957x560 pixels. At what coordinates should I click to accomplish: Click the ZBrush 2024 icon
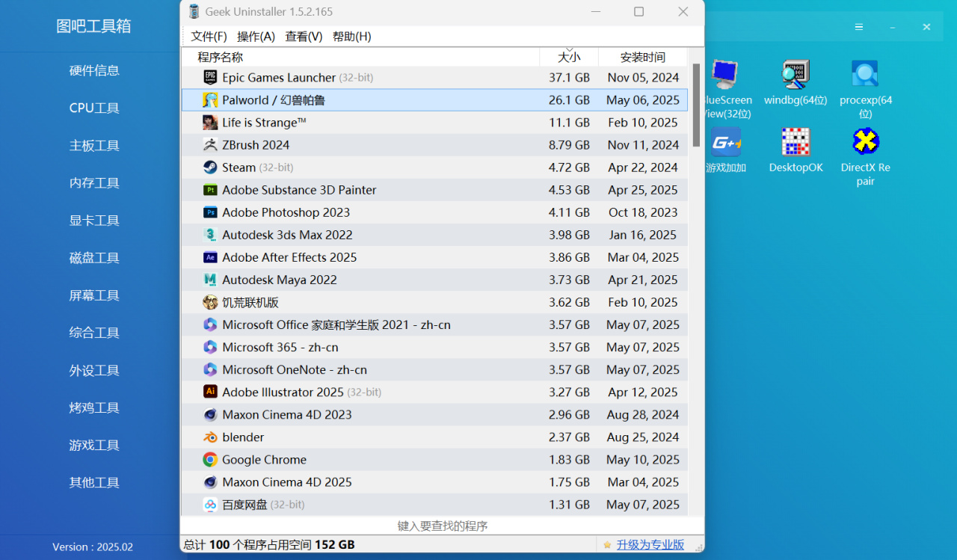coord(210,145)
